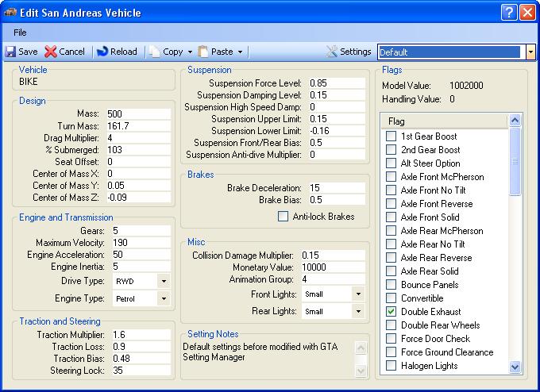Viewport: 540px width, 392px height.
Task: Check the 1st Gear Boost flag
Action: pos(391,136)
